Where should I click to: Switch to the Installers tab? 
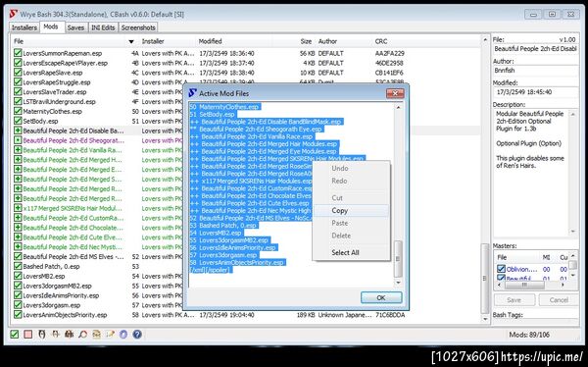click(x=24, y=27)
